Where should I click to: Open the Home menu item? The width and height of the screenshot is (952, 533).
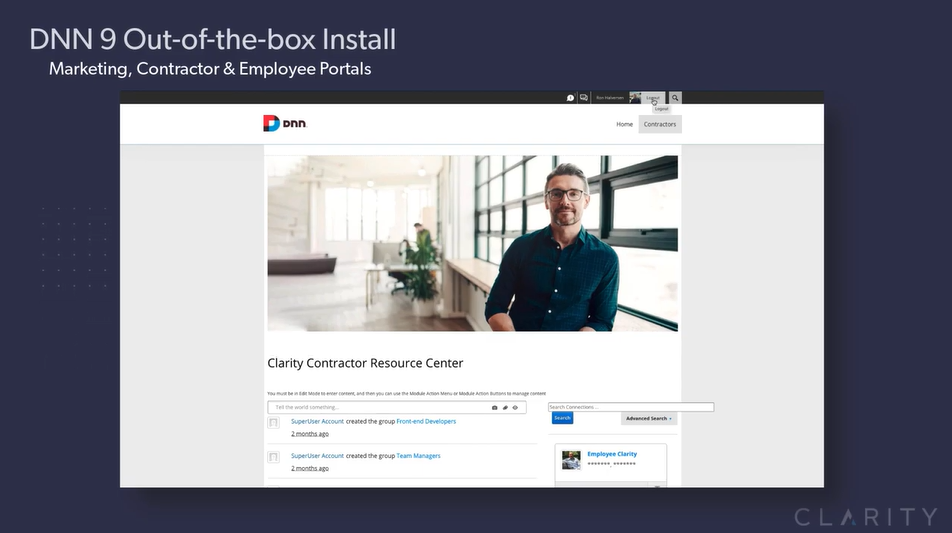(624, 124)
